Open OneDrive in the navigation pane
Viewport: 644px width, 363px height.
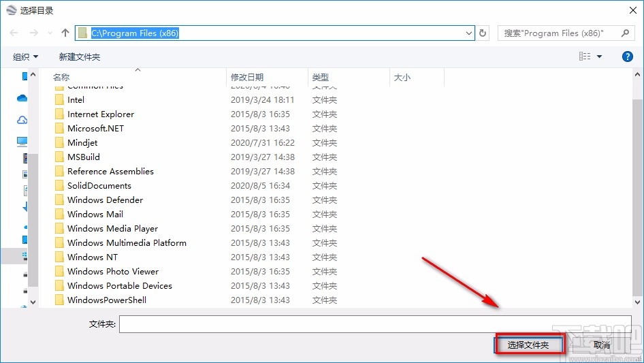pos(22,98)
